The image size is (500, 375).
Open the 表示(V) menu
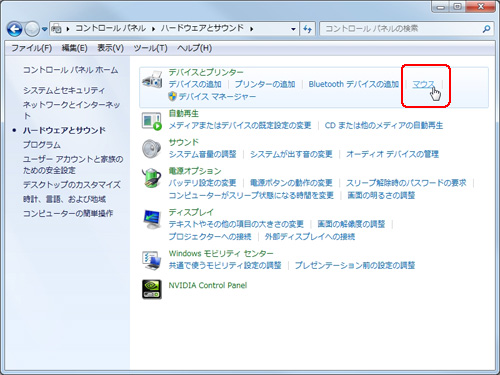[x=110, y=48]
